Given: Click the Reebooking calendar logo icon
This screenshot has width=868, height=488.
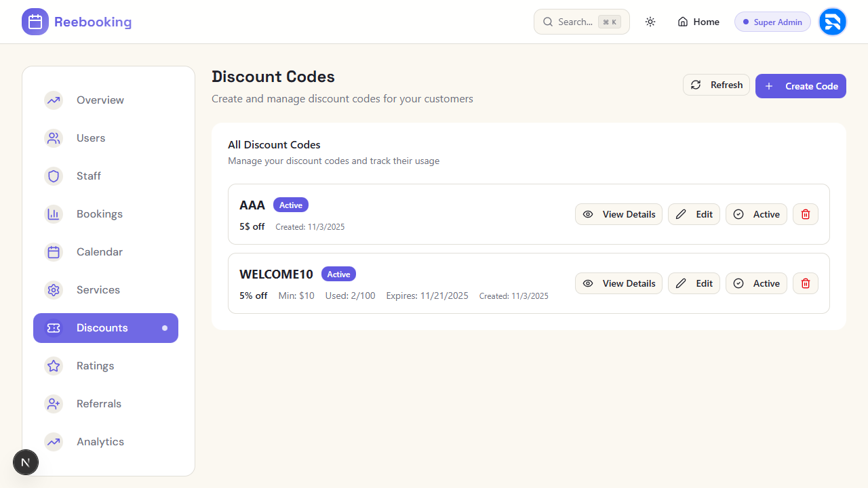Looking at the screenshot, I should [x=35, y=22].
